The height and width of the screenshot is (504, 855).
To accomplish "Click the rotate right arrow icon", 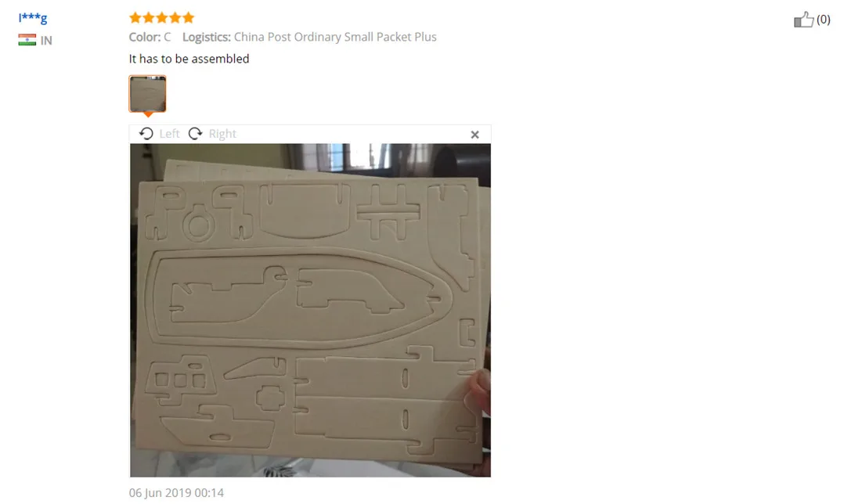I will [195, 134].
